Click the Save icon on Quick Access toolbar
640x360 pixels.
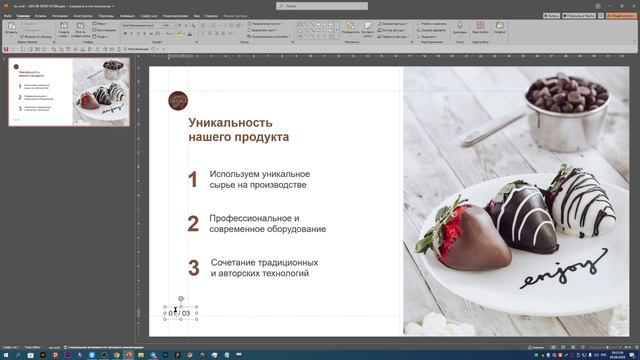click(x=6, y=49)
